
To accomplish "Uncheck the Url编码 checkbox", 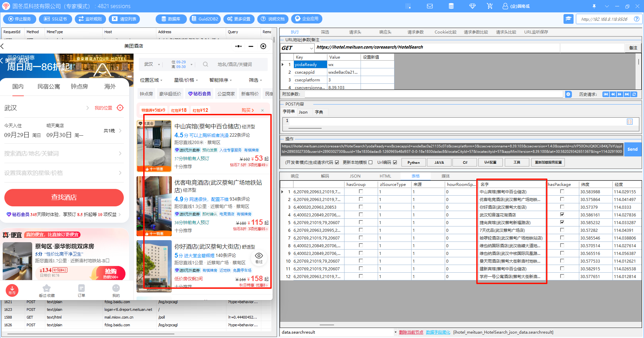I will [x=395, y=162].
